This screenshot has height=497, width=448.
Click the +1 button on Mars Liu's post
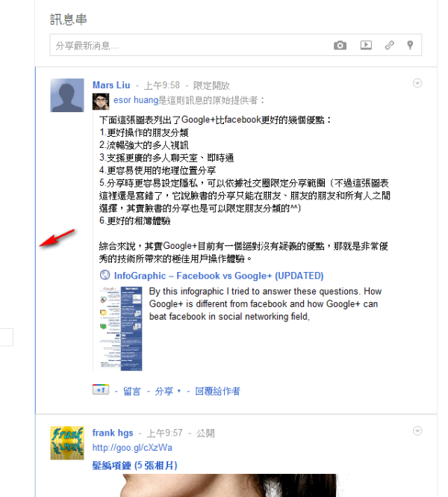[x=101, y=389]
